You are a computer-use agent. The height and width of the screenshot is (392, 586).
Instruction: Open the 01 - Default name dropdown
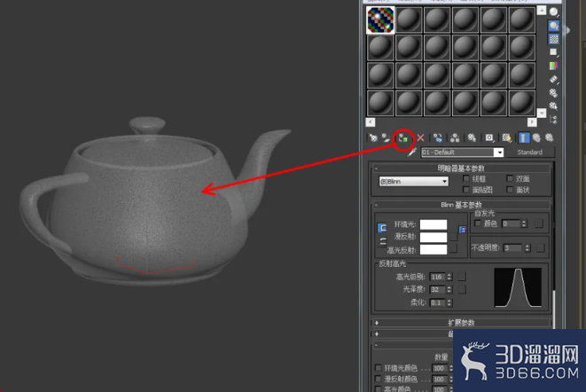pos(499,153)
